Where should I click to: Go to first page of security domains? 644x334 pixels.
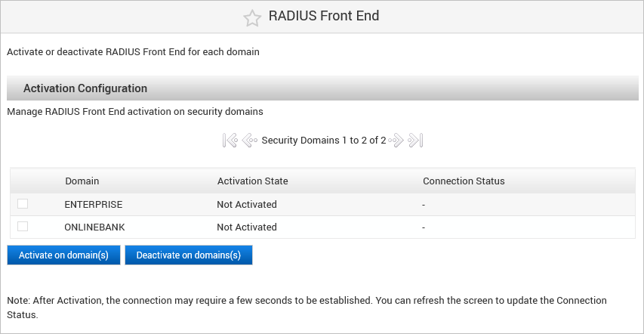[x=230, y=141]
